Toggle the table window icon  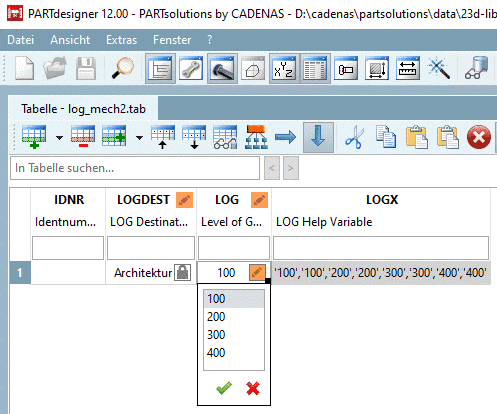315,69
